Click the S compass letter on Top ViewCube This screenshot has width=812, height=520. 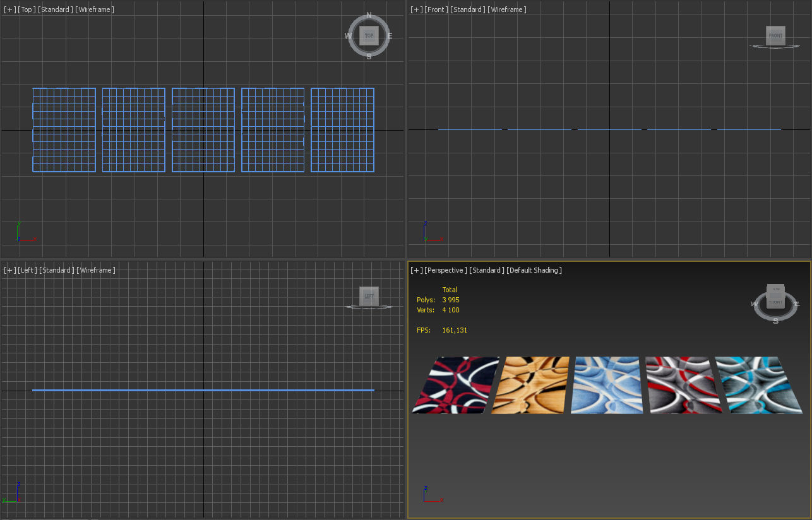pyautogui.click(x=369, y=56)
